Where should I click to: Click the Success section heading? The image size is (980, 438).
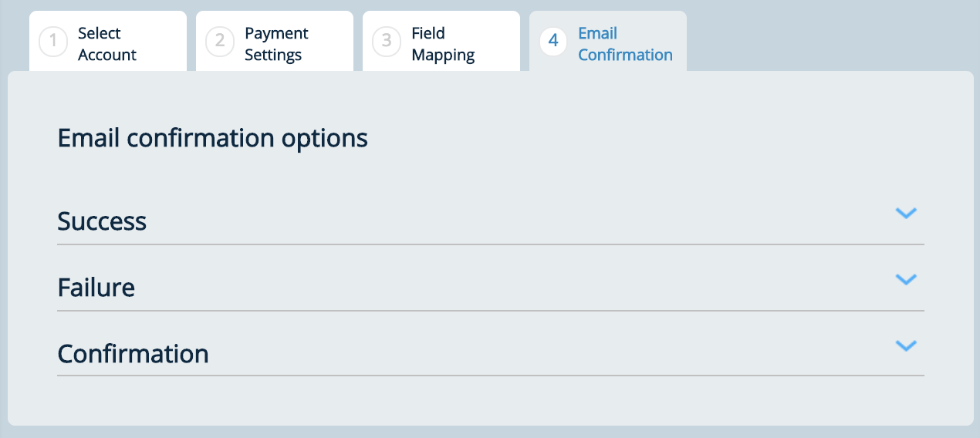tap(102, 221)
